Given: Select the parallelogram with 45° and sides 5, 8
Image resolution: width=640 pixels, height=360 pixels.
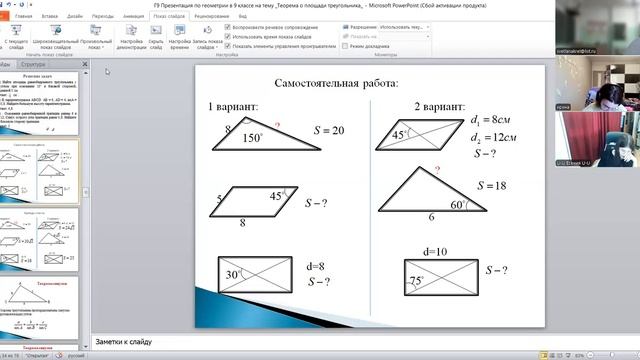Looking at the screenshot, I should pos(253,202).
